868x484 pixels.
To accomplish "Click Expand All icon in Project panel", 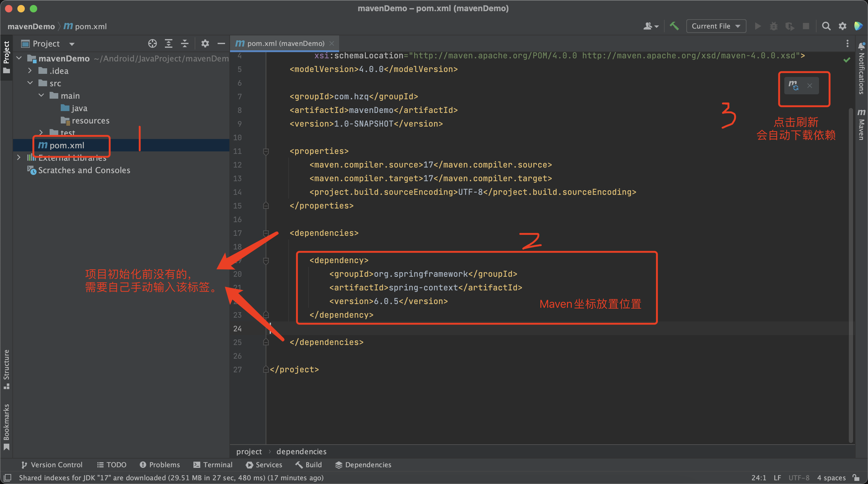I will 168,43.
